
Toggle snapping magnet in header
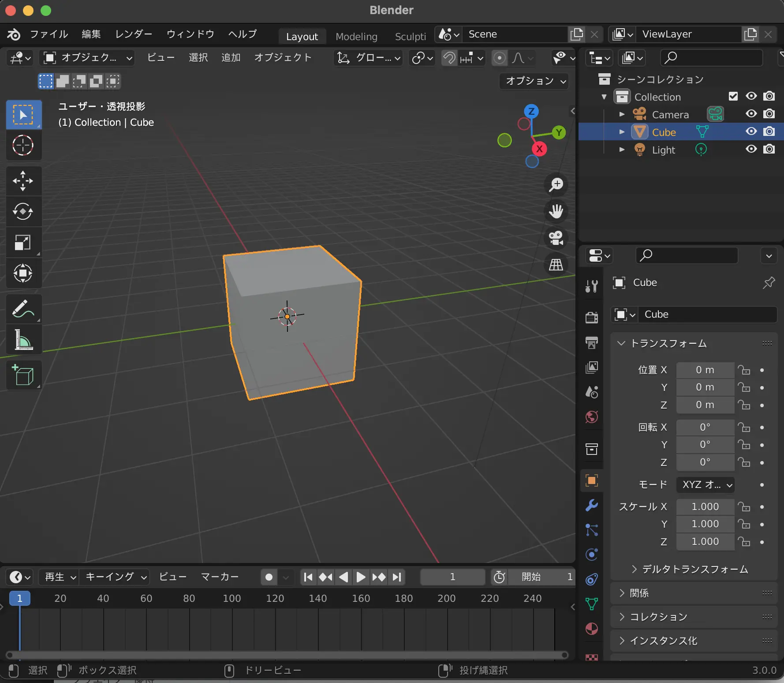click(x=449, y=58)
